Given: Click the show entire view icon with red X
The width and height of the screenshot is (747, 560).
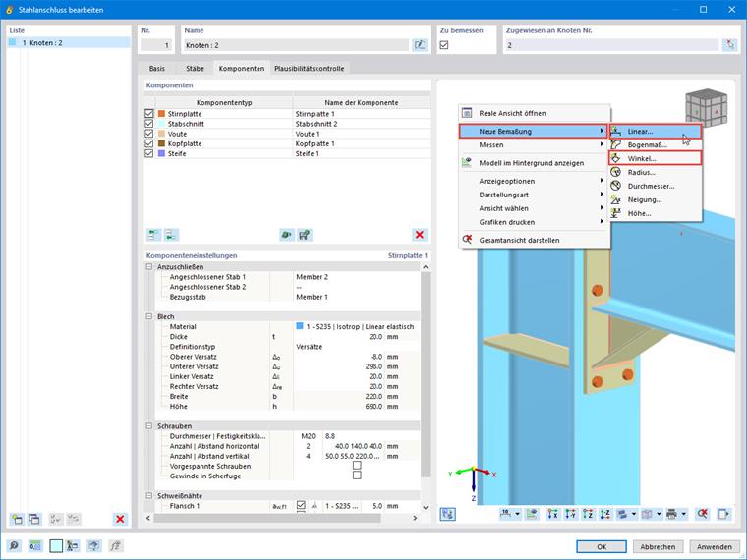Looking at the screenshot, I should point(702,514).
